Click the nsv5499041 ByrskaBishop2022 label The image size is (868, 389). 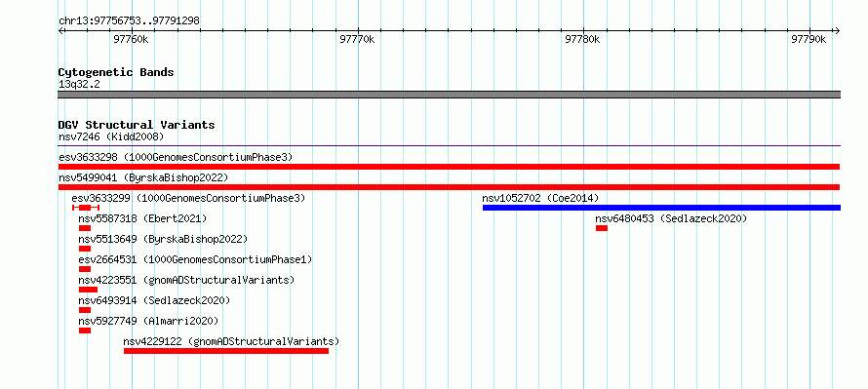tap(143, 177)
